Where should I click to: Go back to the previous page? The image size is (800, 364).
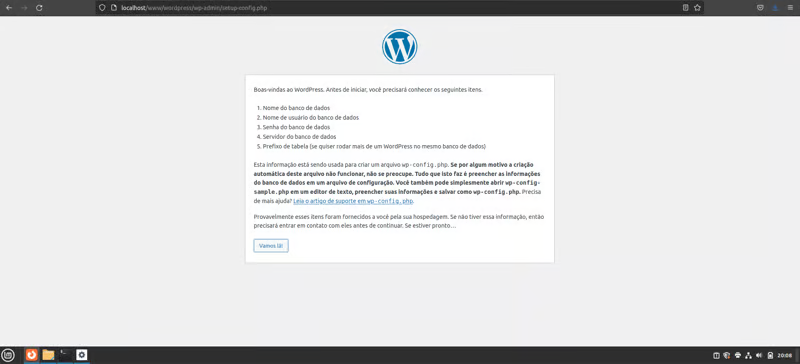click(x=9, y=8)
